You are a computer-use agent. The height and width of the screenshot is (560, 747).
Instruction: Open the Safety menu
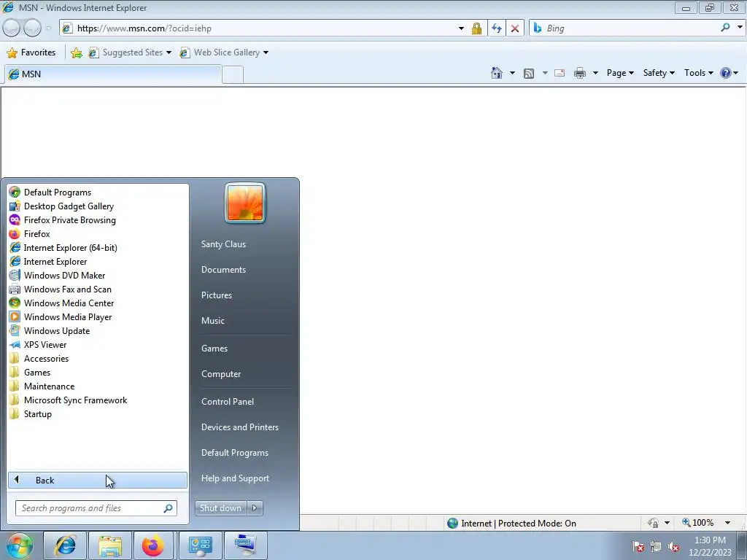[659, 73]
